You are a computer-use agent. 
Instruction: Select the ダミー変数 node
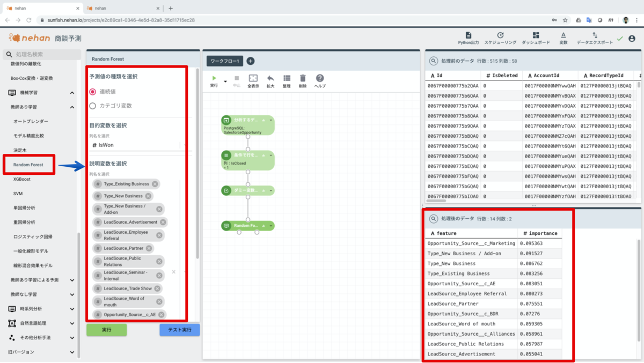[x=248, y=190]
